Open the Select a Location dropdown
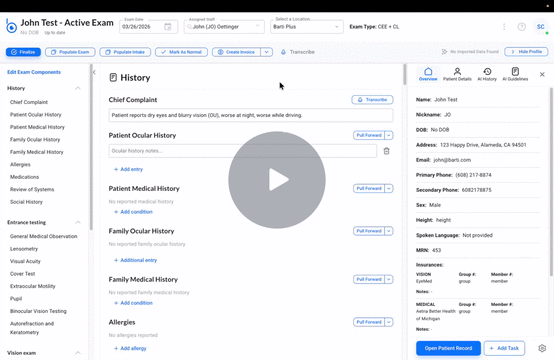 coord(307,26)
